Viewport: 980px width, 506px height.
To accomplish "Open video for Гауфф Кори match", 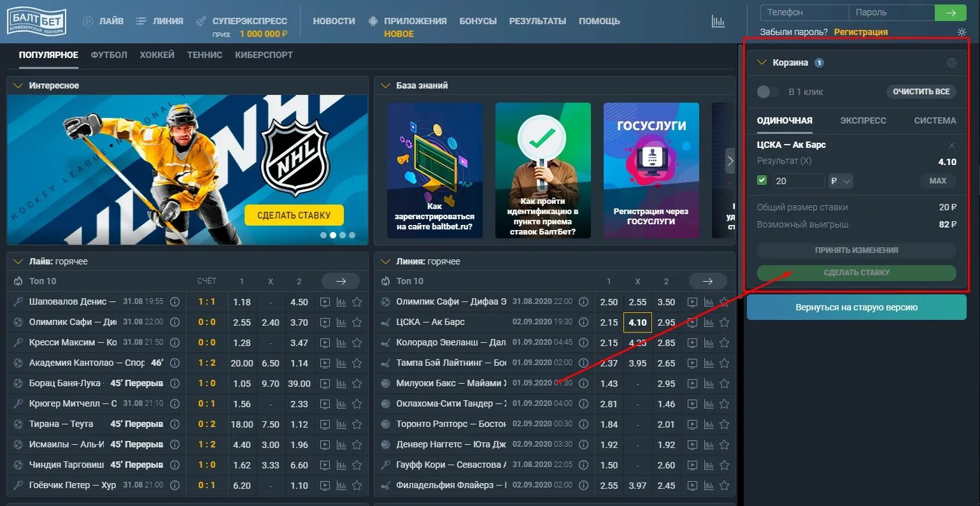I will [x=692, y=465].
